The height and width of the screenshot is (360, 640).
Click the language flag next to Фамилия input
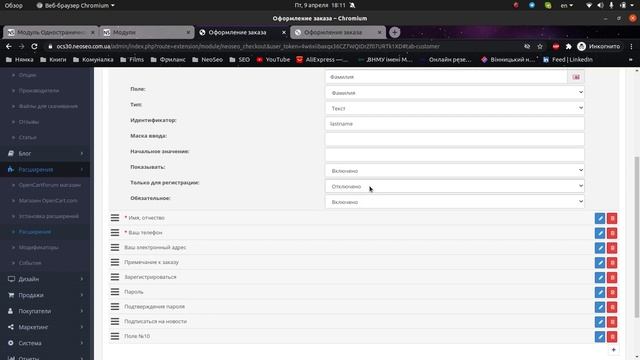576,77
